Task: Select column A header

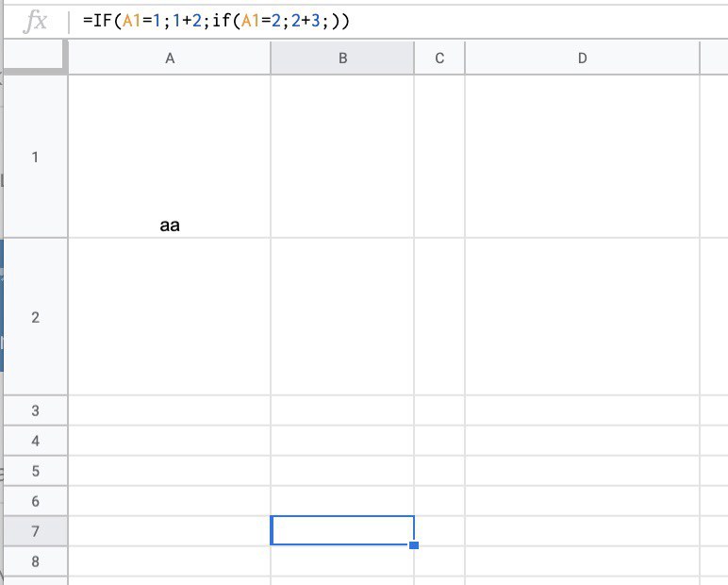Action: [x=170, y=58]
